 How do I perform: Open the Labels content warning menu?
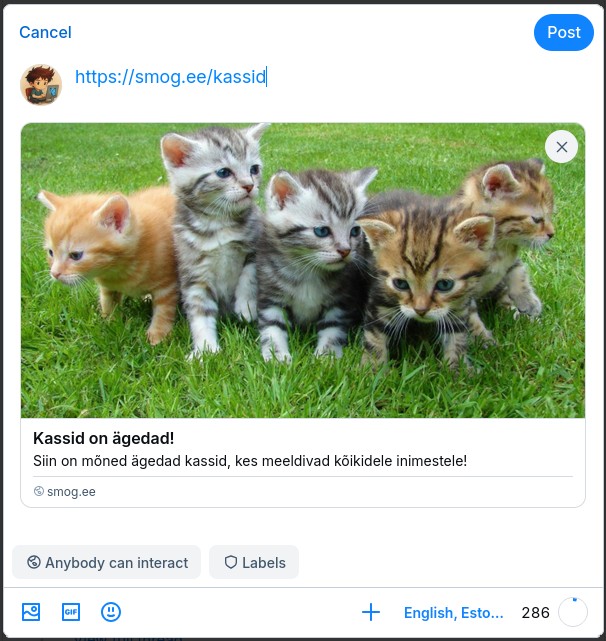click(254, 563)
